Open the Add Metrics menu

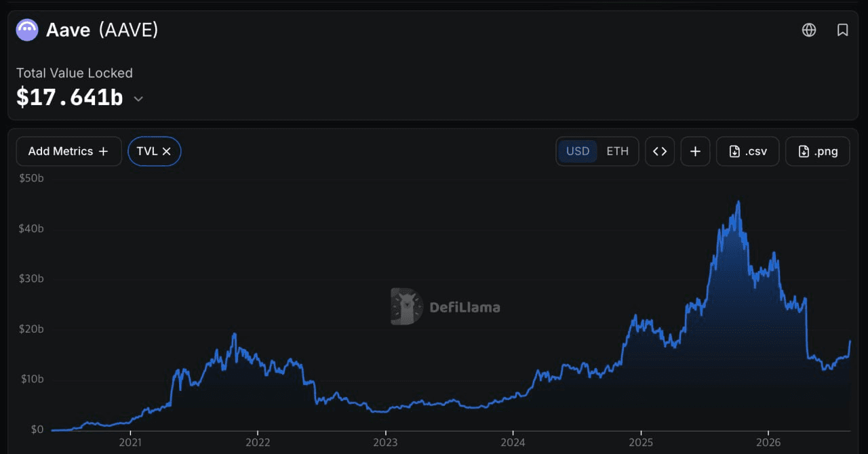tap(68, 151)
